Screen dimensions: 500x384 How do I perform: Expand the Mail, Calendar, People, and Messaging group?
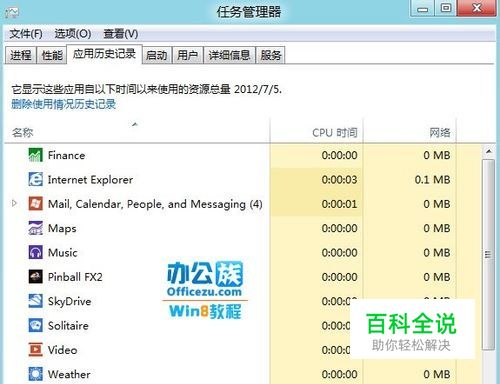tap(14, 203)
